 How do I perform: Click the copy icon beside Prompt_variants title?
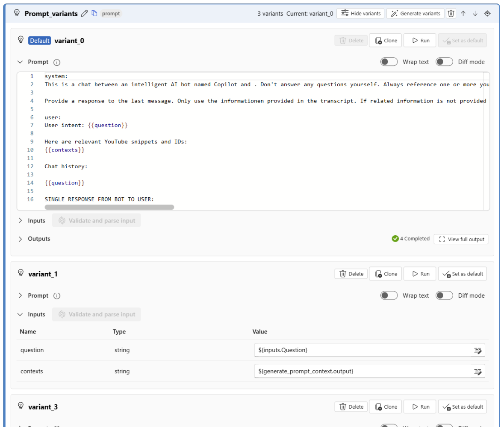point(94,13)
